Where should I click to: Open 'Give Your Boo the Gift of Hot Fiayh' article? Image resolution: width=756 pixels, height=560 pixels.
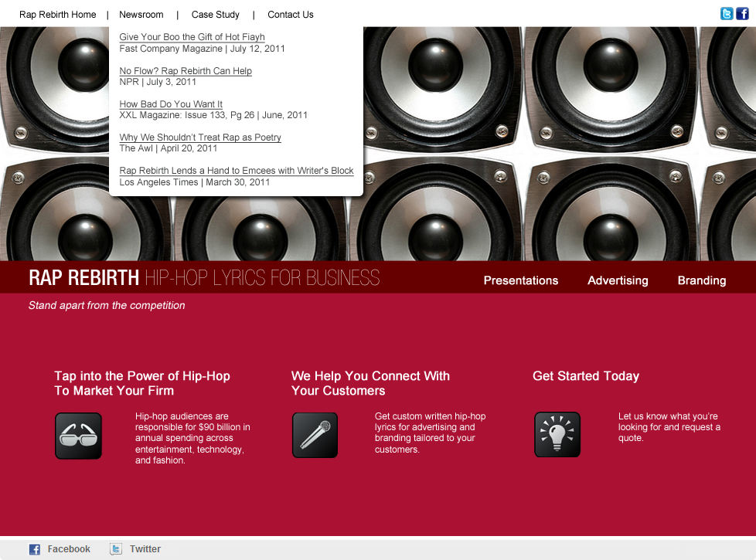point(192,37)
